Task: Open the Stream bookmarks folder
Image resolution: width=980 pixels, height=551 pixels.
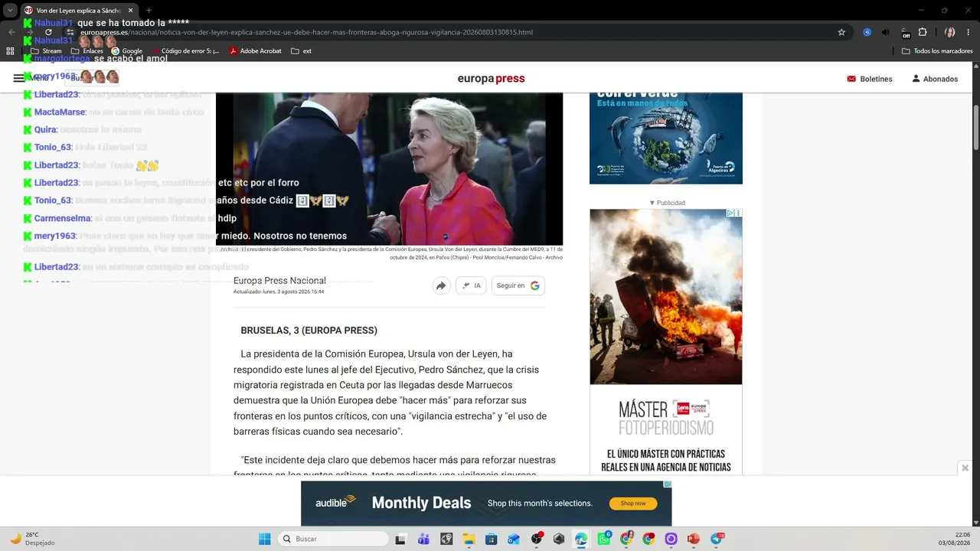Action: (x=46, y=51)
